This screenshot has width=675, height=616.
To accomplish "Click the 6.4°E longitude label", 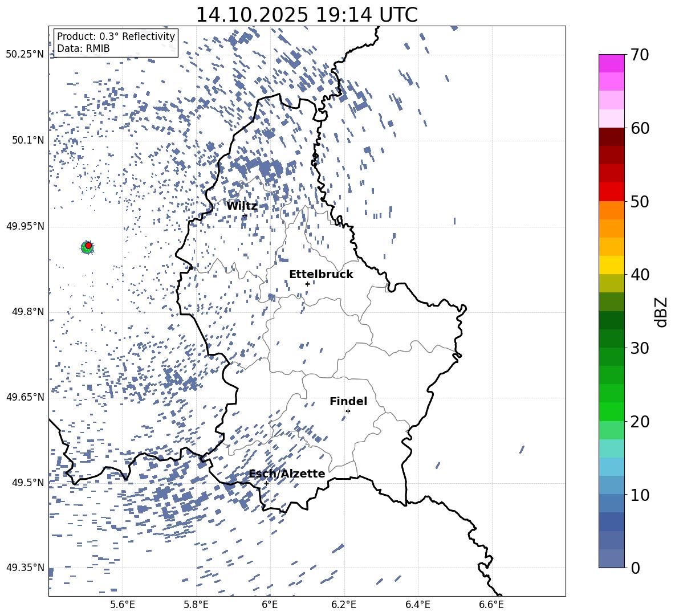I will click(x=417, y=605).
